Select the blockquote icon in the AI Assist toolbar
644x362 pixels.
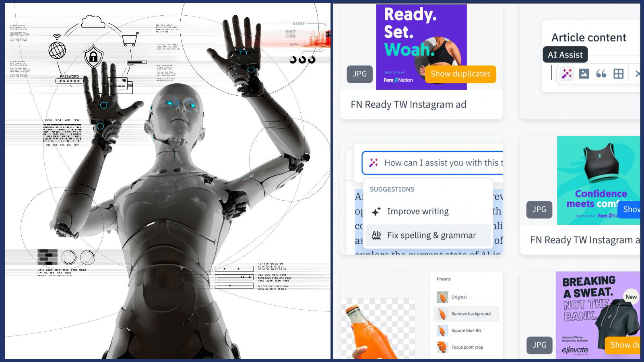pyautogui.click(x=602, y=74)
